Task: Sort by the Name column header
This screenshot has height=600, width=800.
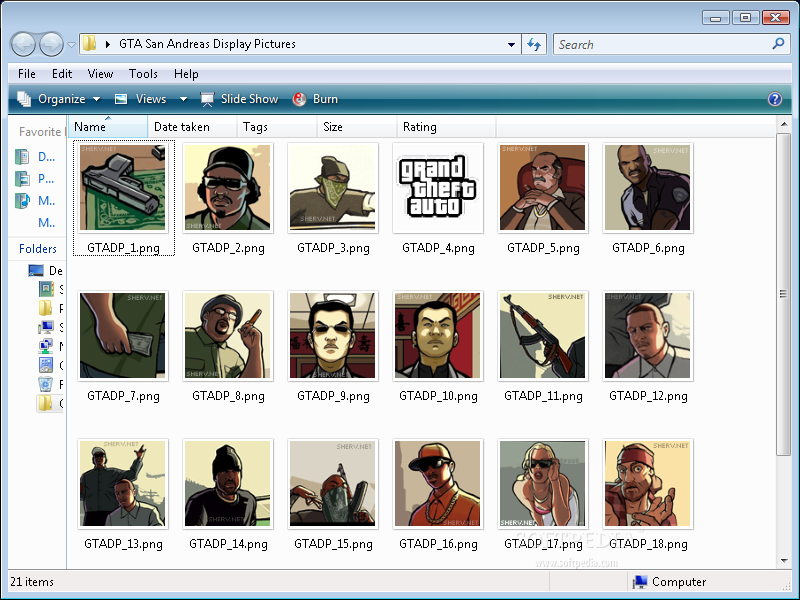Action: click(108, 127)
